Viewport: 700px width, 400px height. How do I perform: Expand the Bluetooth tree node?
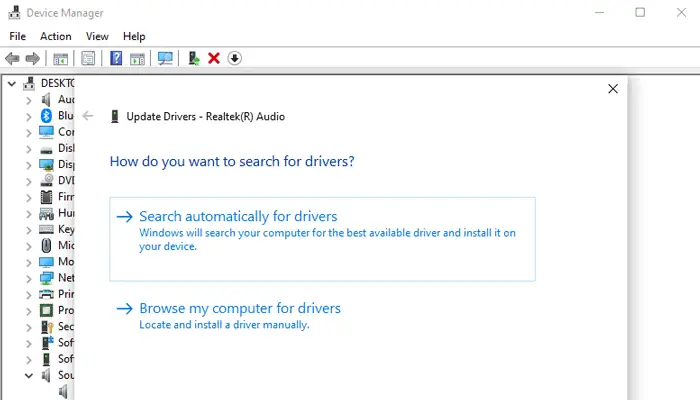point(29,117)
